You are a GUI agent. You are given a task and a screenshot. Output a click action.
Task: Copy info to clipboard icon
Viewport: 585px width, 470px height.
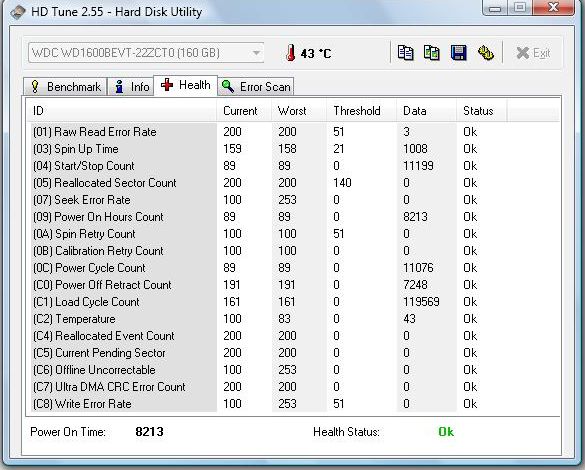click(405, 53)
